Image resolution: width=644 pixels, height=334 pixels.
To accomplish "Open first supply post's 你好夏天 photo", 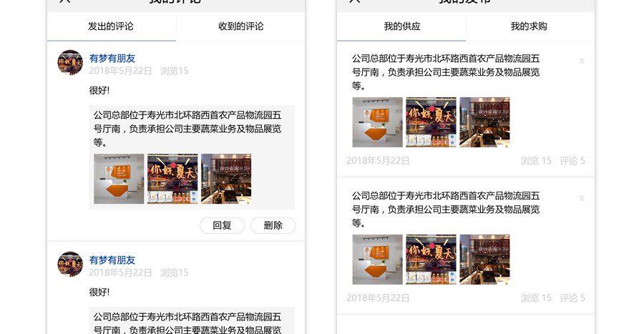I will (x=431, y=122).
